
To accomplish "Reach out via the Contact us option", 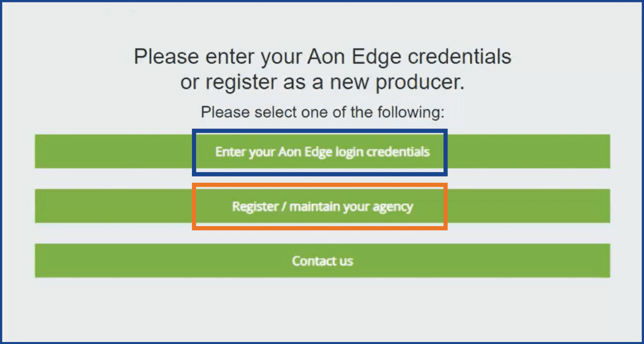I will click(x=321, y=261).
